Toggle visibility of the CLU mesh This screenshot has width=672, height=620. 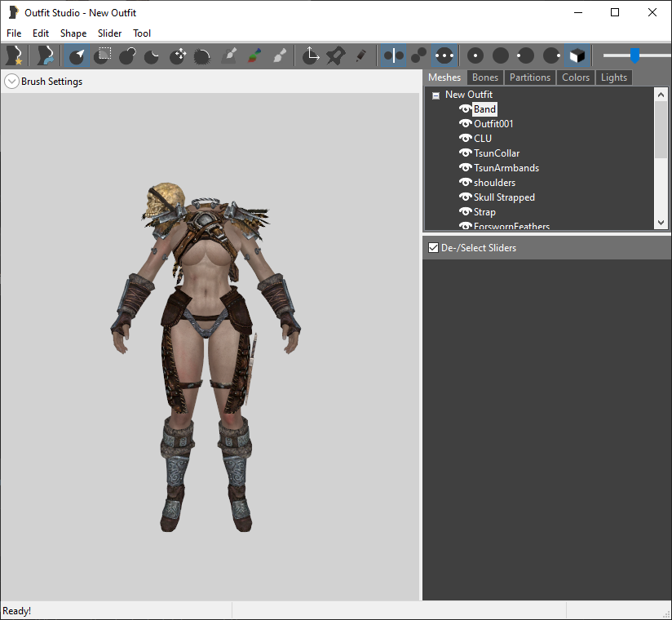point(465,138)
